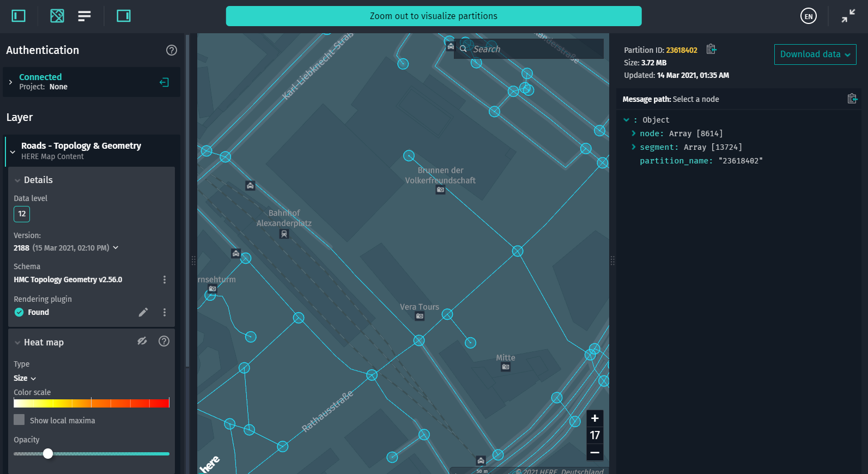Click the Rathausstraße map label
Image resolution: width=868 pixels, height=474 pixels.
pos(327,411)
